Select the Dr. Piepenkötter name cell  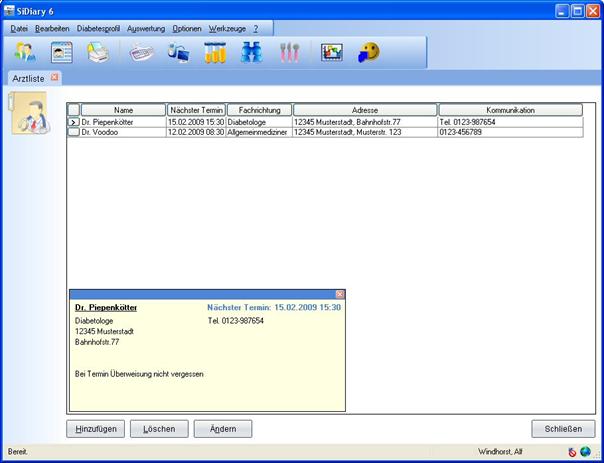coord(123,122)
